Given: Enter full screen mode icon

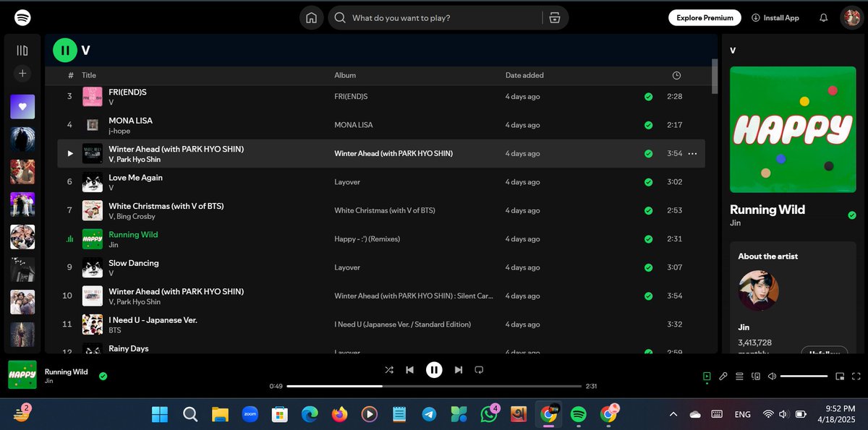Looking at the screenshot, I should 856,376.
